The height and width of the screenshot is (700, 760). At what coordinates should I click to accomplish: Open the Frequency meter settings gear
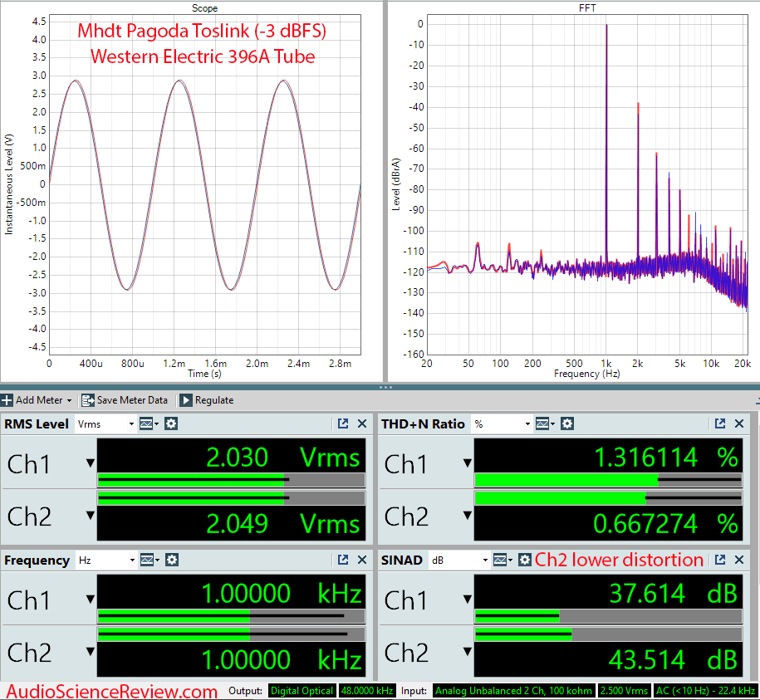pyautogui.click(x=172, y=560)
